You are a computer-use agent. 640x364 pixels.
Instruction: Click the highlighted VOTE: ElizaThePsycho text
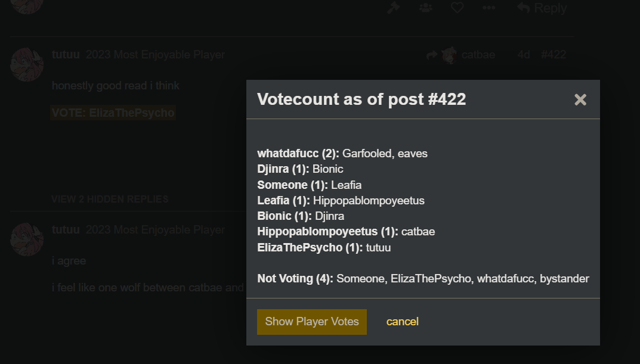point(113,113)
